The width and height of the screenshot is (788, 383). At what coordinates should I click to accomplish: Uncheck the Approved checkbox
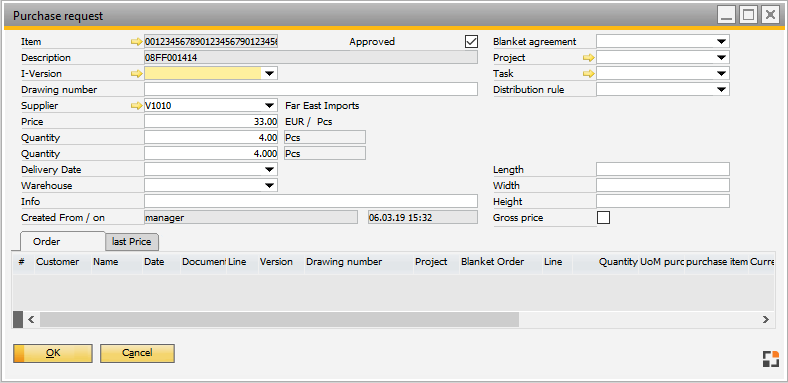tap(471, 41)
